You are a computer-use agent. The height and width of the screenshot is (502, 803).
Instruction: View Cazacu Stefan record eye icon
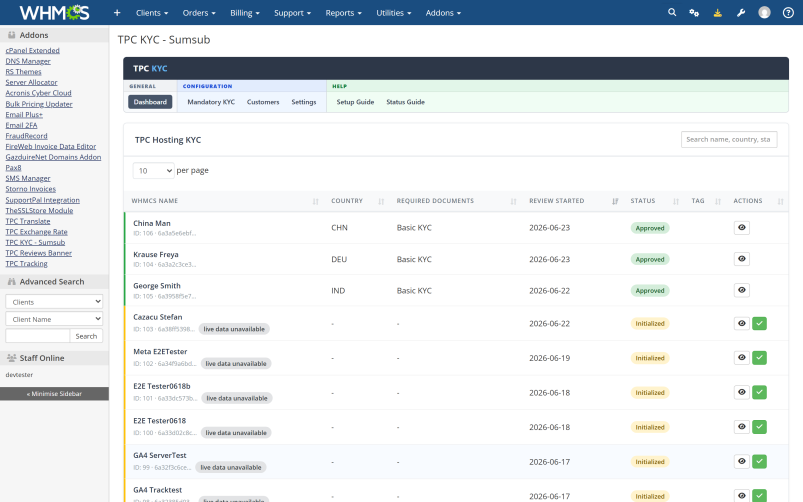(x=742, y=323)
